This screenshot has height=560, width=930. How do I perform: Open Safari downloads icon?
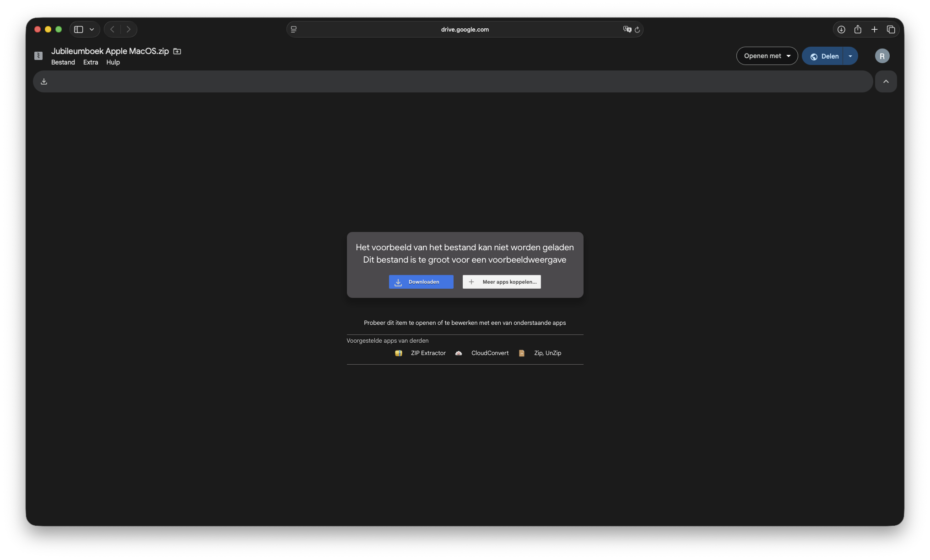(x=841, y=29)
